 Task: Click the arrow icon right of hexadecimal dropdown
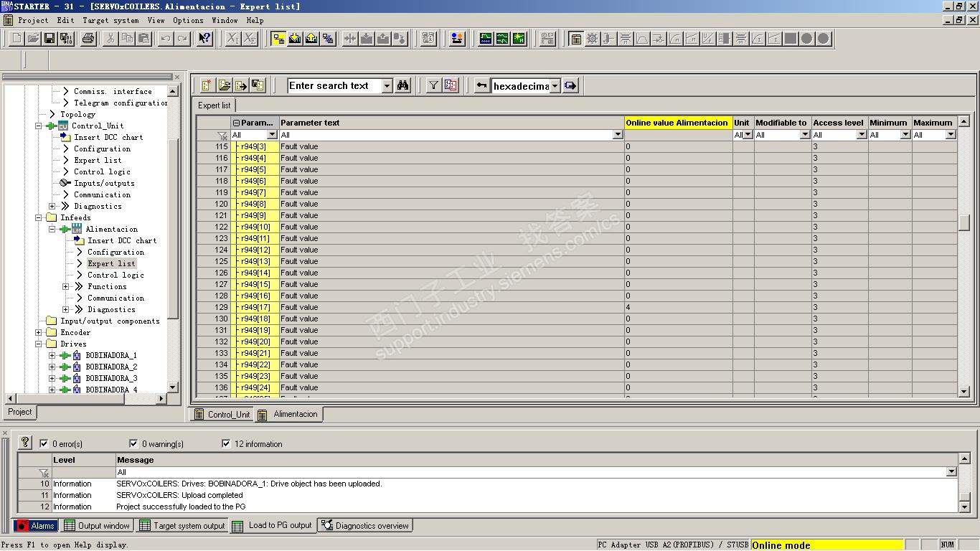pos(570,85)
